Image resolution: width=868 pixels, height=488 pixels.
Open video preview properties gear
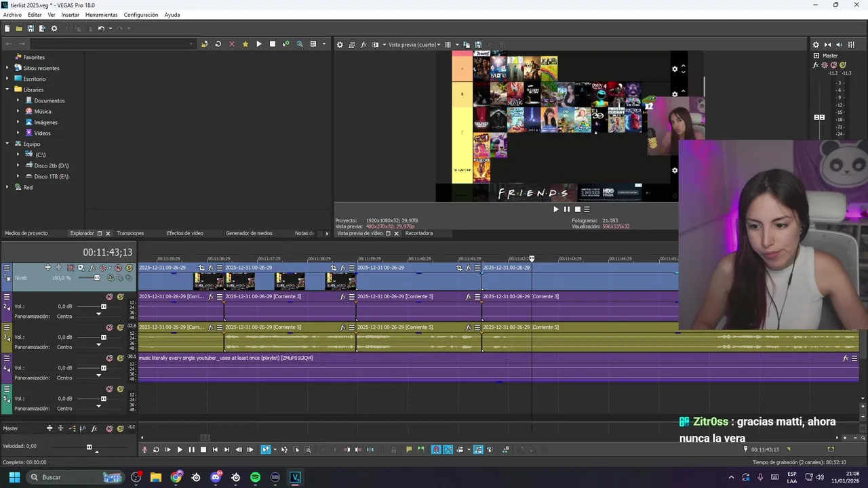click(340, 45)
